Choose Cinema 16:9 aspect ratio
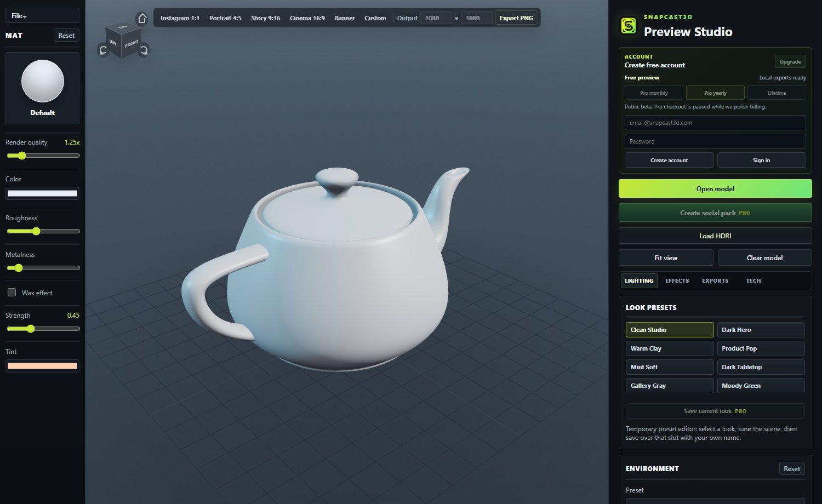 [307, 18]
